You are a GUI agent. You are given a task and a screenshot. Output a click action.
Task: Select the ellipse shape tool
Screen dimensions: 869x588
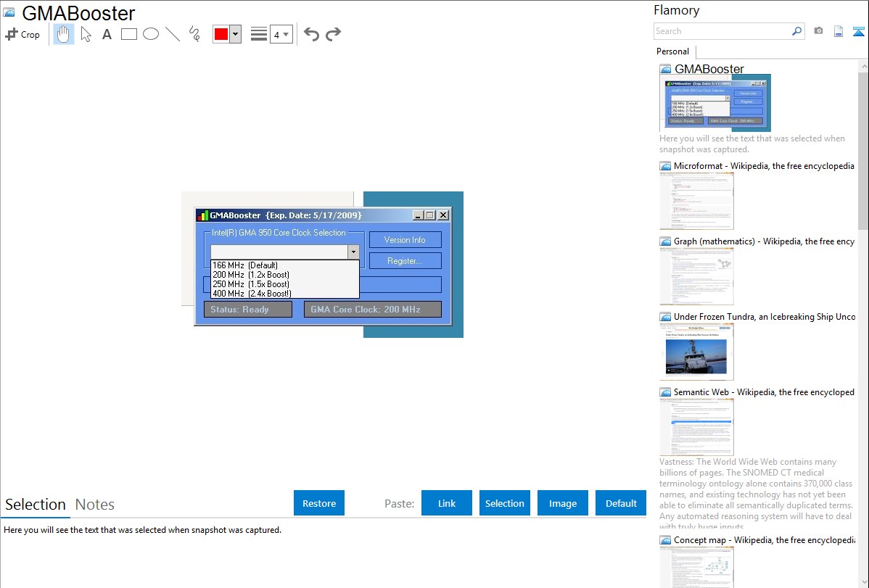pyautogui.click(x=151, y=34)
